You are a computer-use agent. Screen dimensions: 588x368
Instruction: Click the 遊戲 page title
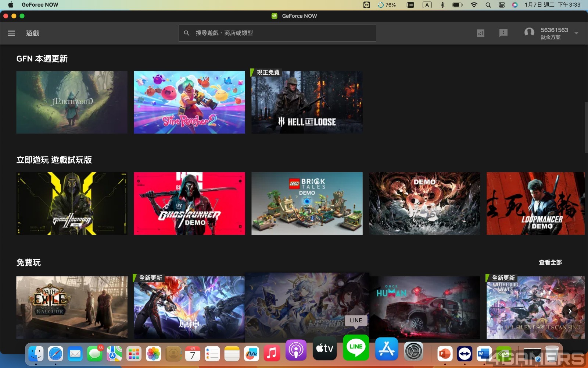tap(33, 33)
